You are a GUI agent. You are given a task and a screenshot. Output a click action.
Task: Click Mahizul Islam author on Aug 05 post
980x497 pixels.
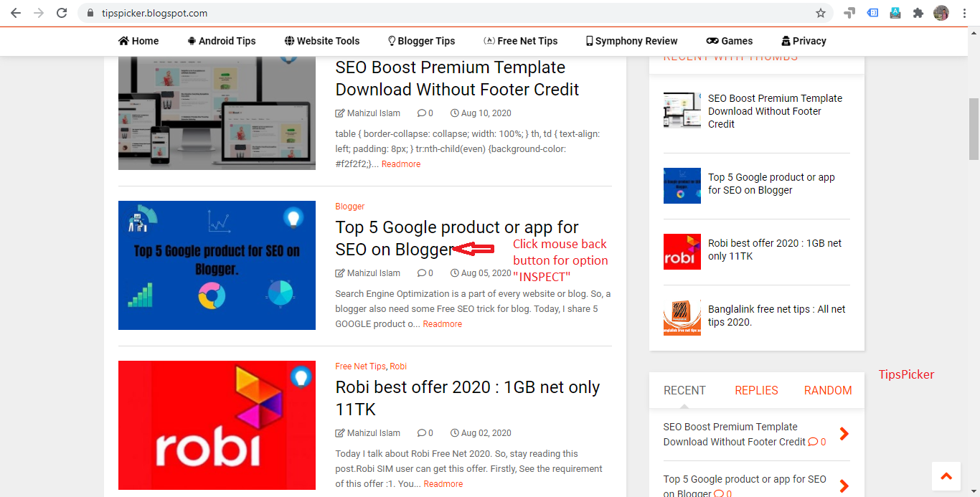pos(368,273)
